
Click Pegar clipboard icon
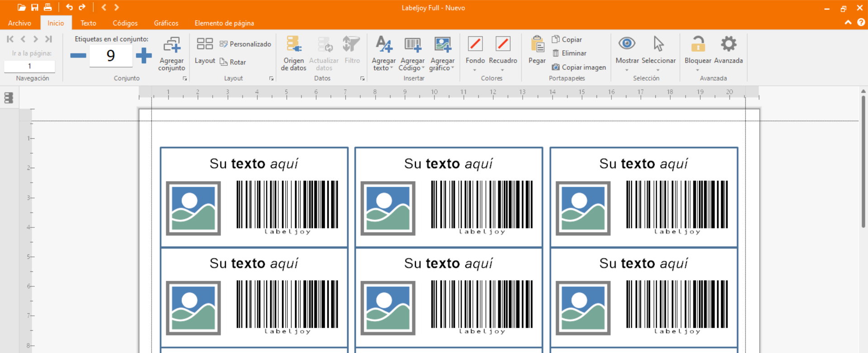pyautogui.click(x=537, y=45)
